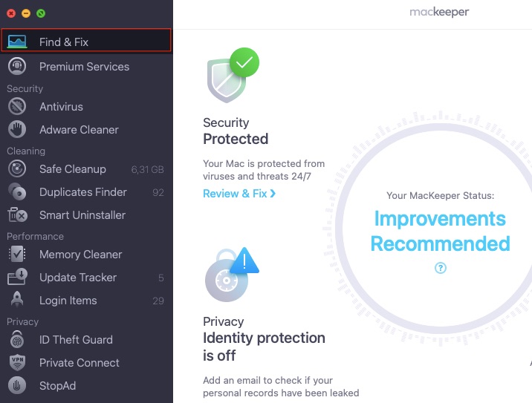Open the Premium Services headset icon
532x403 pixels.
pyautogui.click(x=17, y=66)
